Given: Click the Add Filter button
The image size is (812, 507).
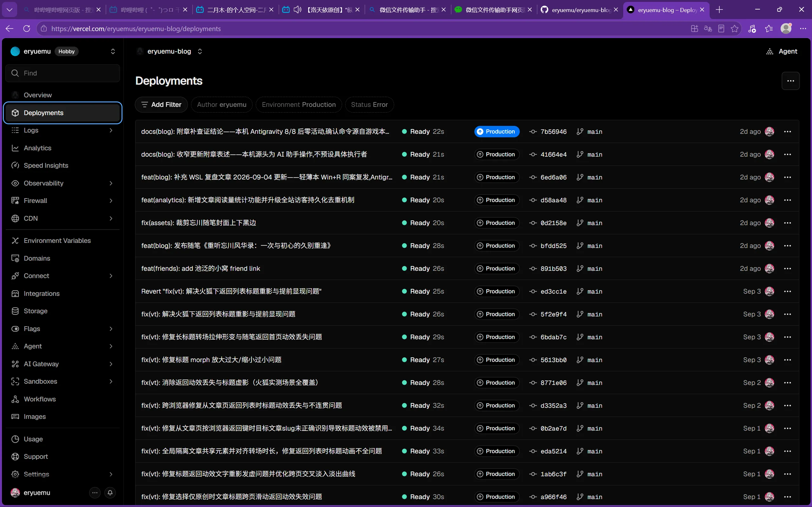Looking at the screenshot, I should click(x=162, y=105).
